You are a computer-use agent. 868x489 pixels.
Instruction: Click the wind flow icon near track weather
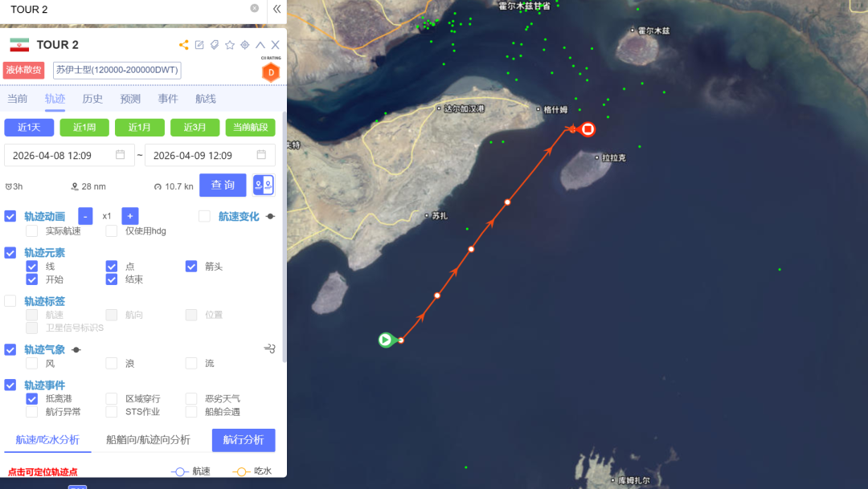pyautogui.click(x=269, y=348)
